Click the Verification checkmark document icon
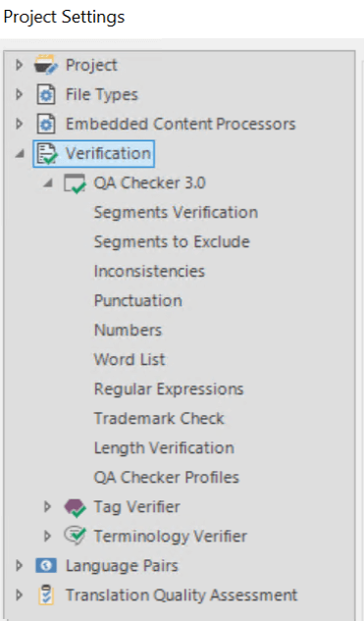This screenshot has width=364, height=621. point(47,154)
